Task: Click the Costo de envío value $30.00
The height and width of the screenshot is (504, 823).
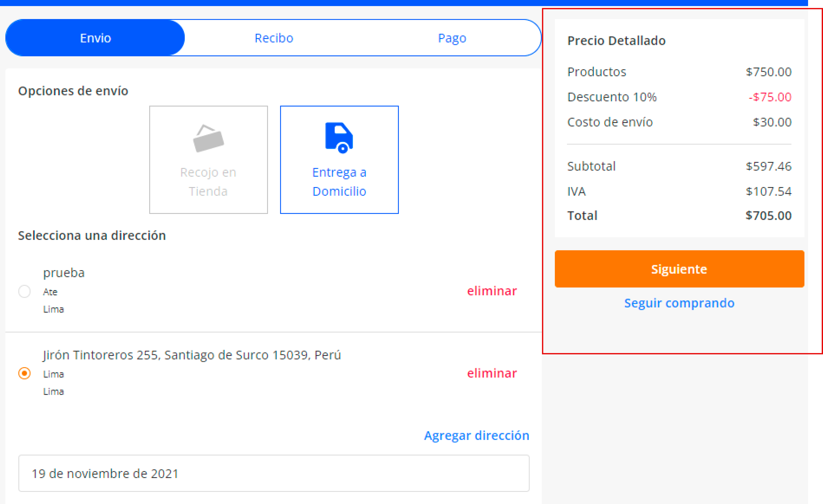Action: point(772,122)
